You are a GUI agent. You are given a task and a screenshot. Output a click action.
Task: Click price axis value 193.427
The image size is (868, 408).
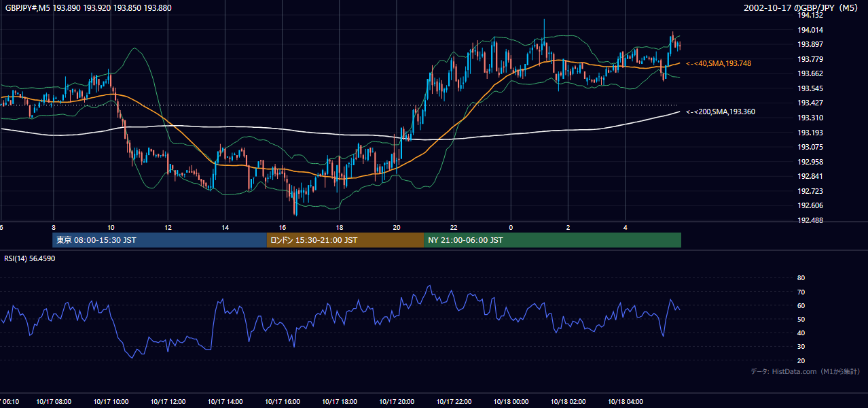pyautogui.click(x=810, y=103)
